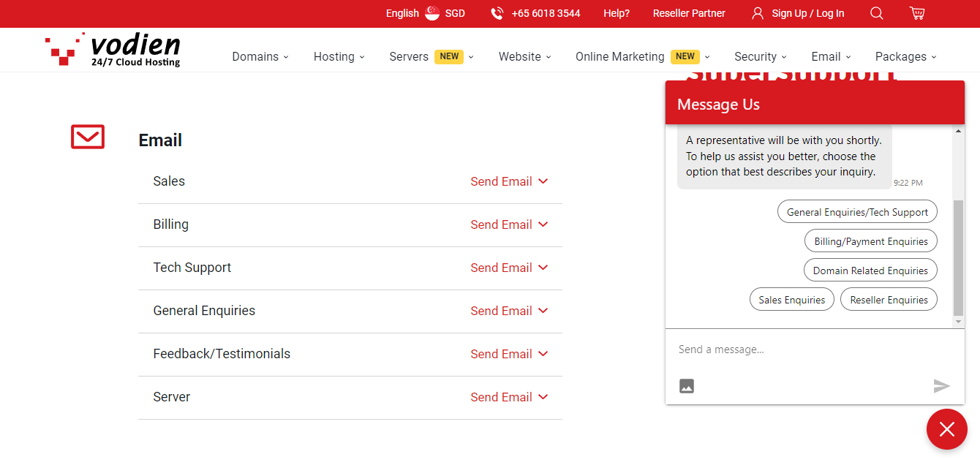
Task: Open the shopping cart icon
Action: [x=917, y=13]
